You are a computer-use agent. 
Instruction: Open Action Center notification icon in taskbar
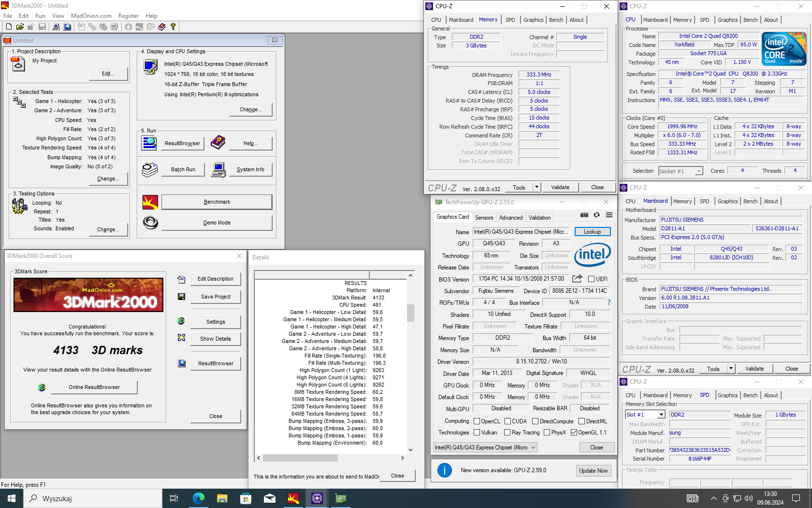[796, 498]
